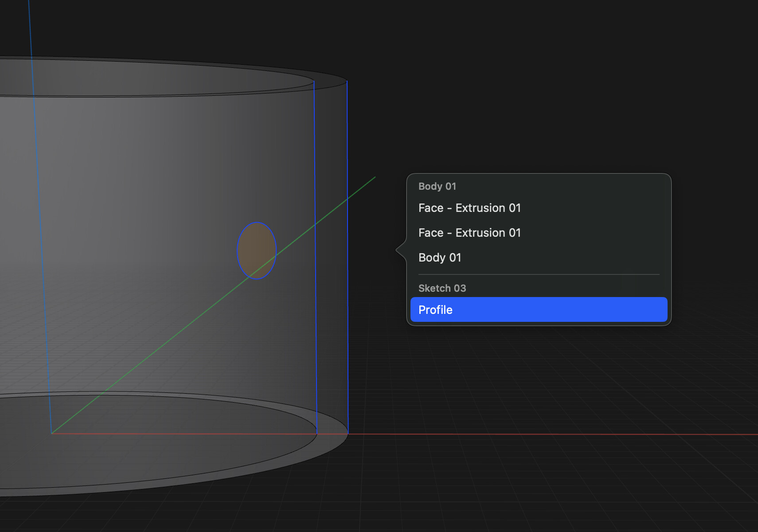Click the green axis line outside the cylinder
This screenshot has height=532, width=758.
pyautogui.click(x=361, y=188)
